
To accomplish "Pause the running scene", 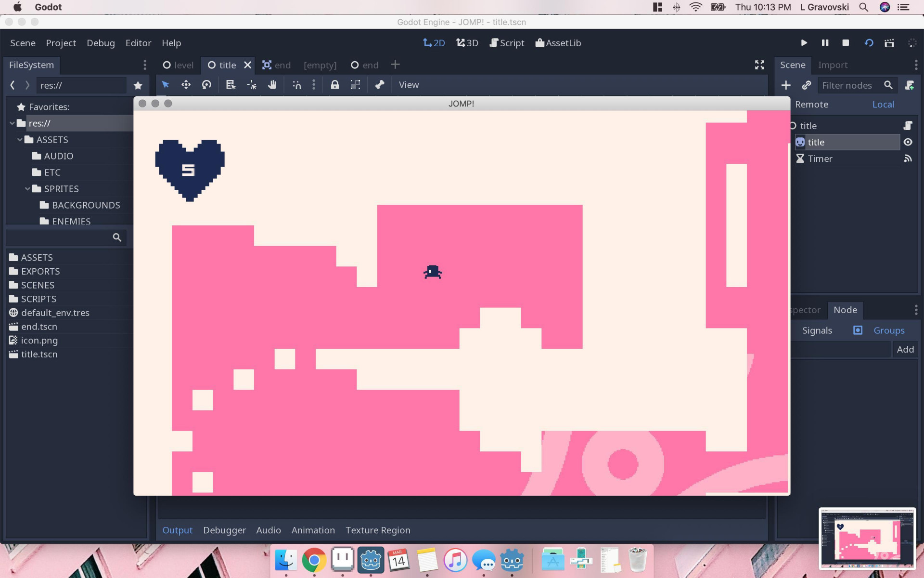I will (x=825, y=43).
